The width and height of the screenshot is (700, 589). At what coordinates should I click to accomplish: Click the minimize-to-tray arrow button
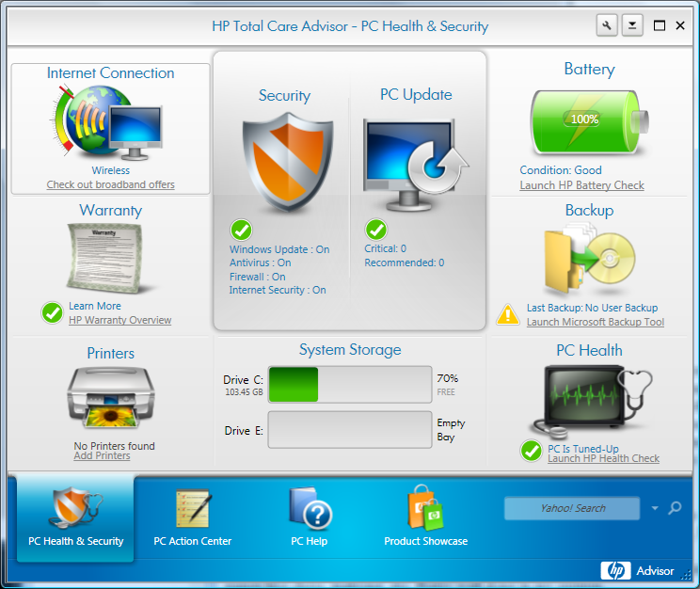tap(632, 25)
